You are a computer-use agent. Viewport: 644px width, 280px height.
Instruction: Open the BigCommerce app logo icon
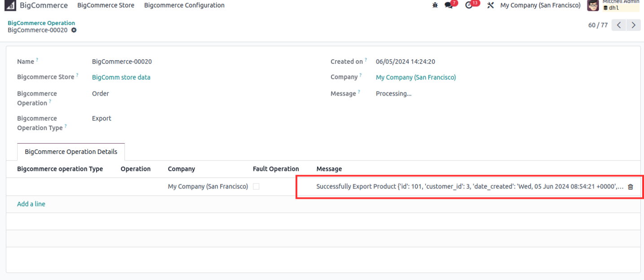[10, 5]
